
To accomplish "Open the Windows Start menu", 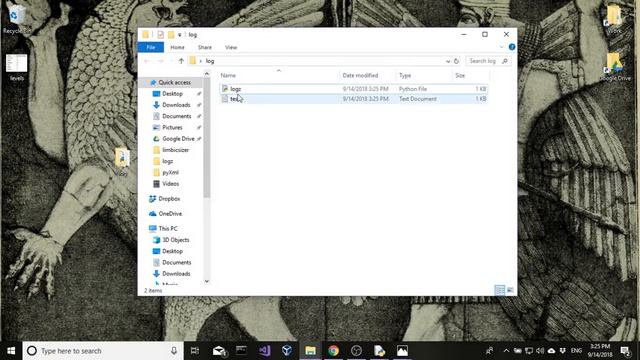I will [x=11, y=351].
